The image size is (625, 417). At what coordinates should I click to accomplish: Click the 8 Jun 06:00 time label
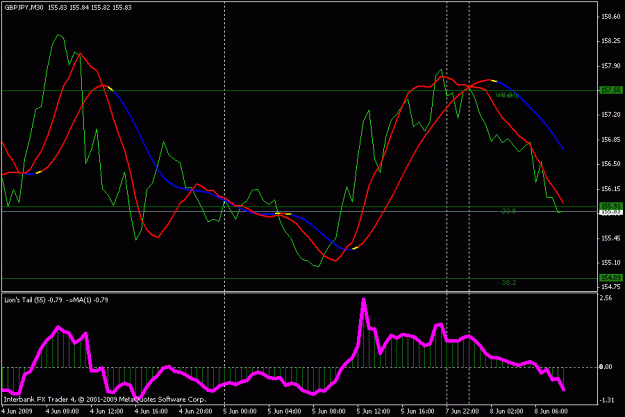(x=551, y=411)
